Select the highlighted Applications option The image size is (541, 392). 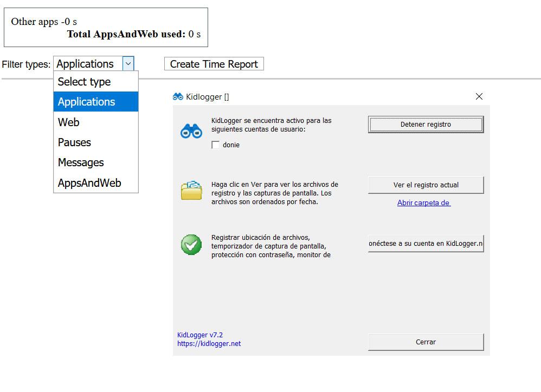point(96,102)
